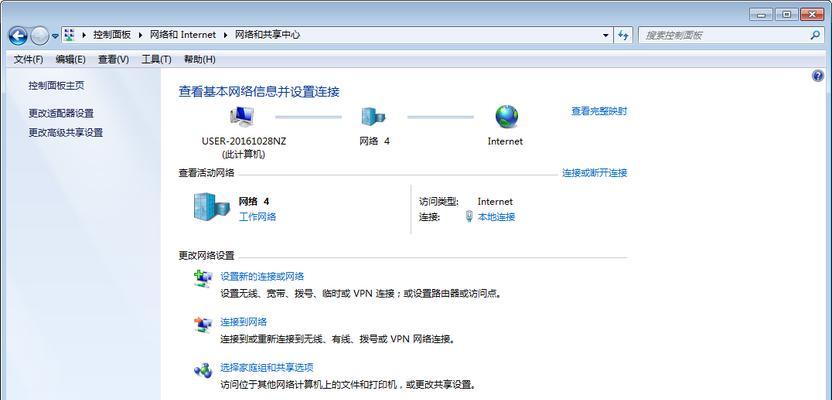
Task: Click the 网络 4 icon in network map
Action: pos(374,116)
